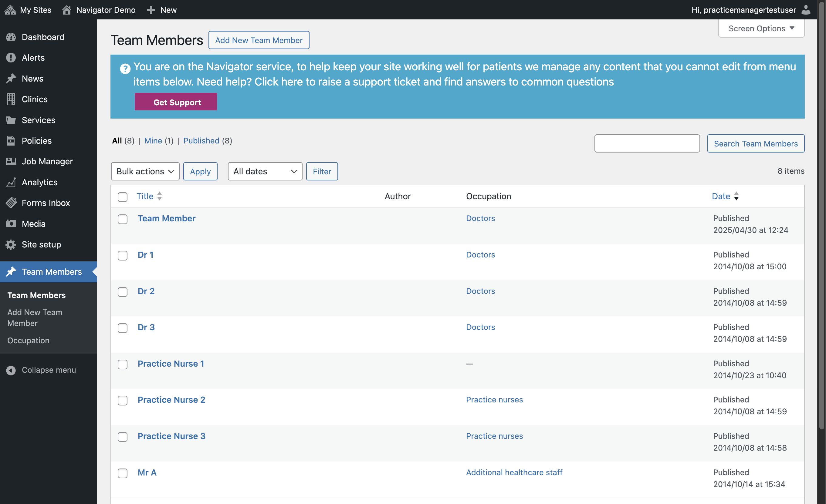Check the box for Team Member row
Viewport: 826px width, 504px height.
[x=123, y=219]
